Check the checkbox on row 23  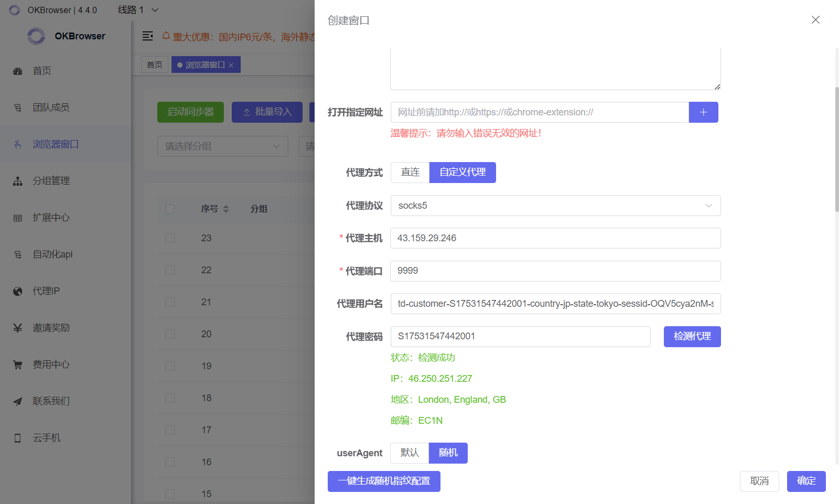[x=169, y=238]
